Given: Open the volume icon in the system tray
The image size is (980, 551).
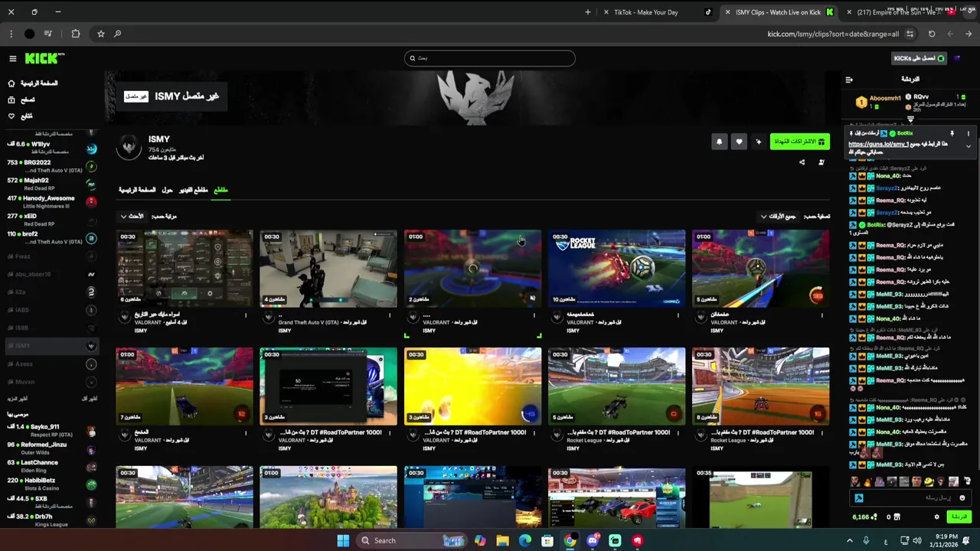Looking at the screenshot, I should click(x=917, y=540).
